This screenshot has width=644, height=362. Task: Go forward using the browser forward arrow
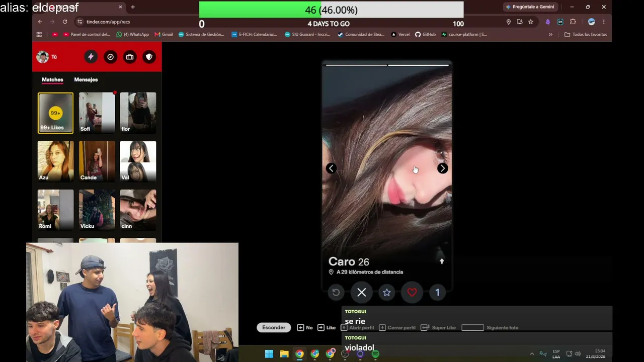[x=52, y=22]
